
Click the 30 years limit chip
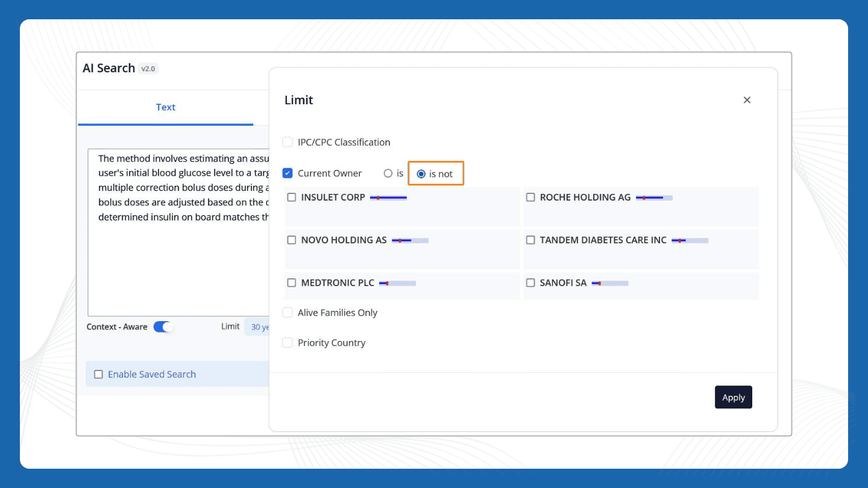(x=257, y=327)
